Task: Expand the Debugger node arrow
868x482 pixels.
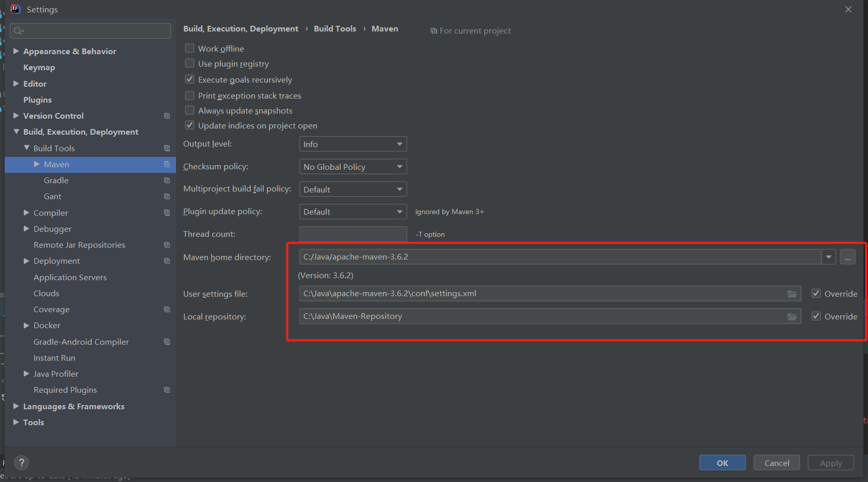Action: (26, 228)
